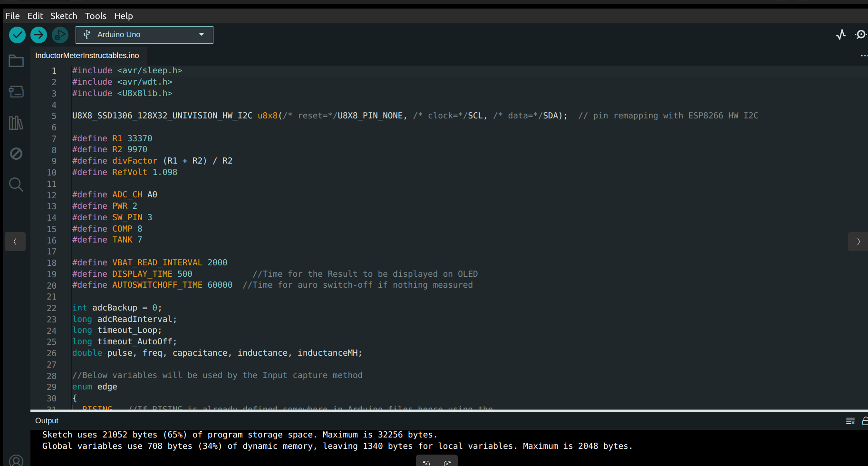Click the 'Global variables use 708 bytes' output line
The image size is (868, 466).
click(x=338, y=446)
